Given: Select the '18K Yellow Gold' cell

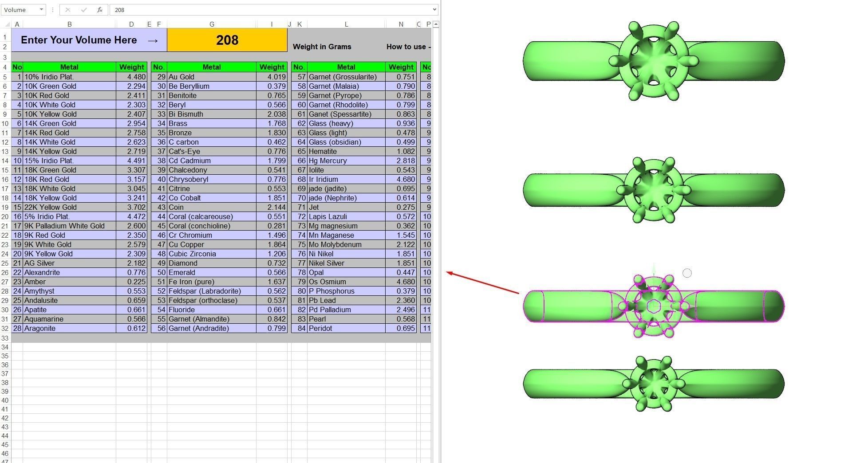Looking at the screenshot, I should 69,198.
